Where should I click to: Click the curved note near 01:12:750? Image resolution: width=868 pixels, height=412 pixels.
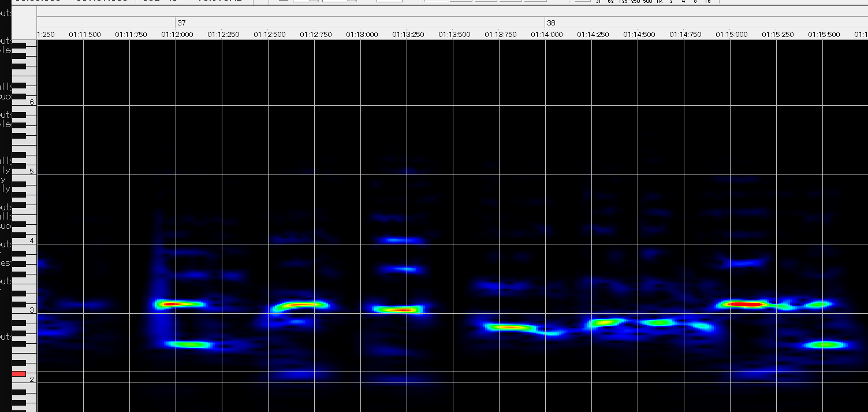pos(300,306)
